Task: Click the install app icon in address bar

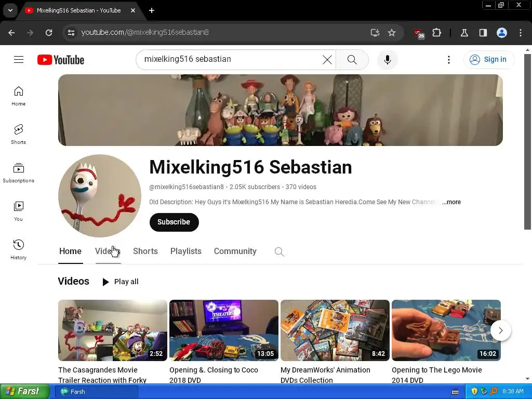Action: [x=375, y=33]
